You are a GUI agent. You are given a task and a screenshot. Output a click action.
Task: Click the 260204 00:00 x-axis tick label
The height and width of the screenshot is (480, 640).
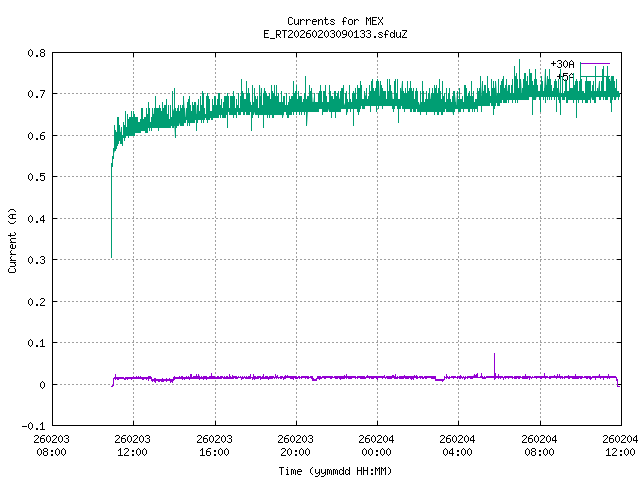click(376, 445)
